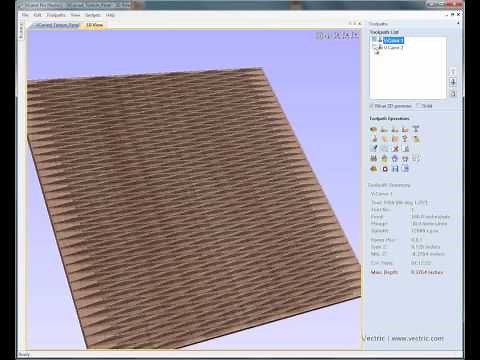Open Material Setup (house icon, yellow)
This screenshot has height=360, width=480.
(x=384, y=159)
